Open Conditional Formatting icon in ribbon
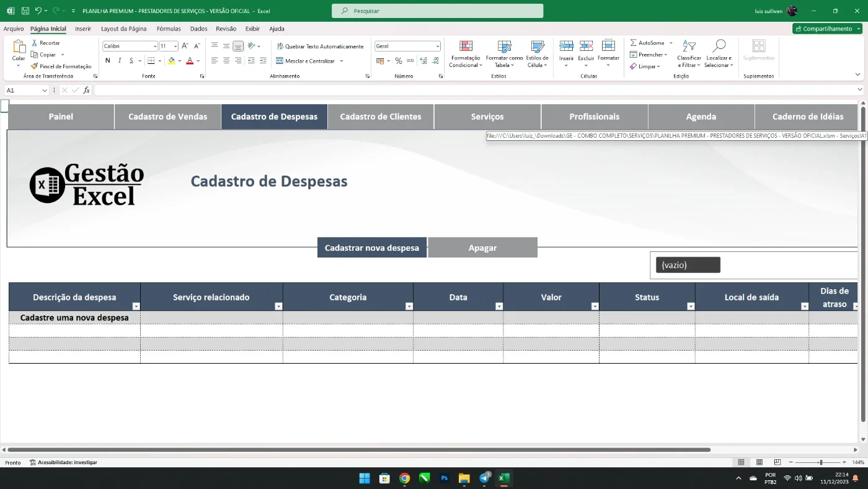Viewport: 868px width, 489px height. click(466, 47)
